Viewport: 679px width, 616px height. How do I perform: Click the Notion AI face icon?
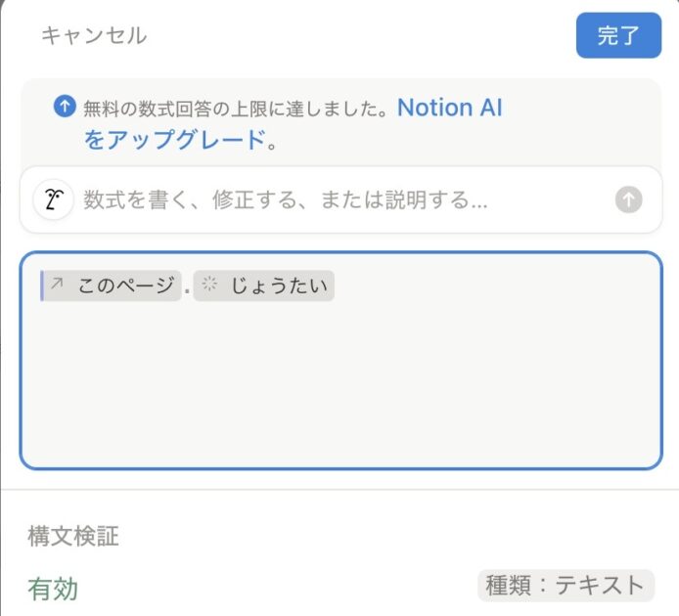53,200
